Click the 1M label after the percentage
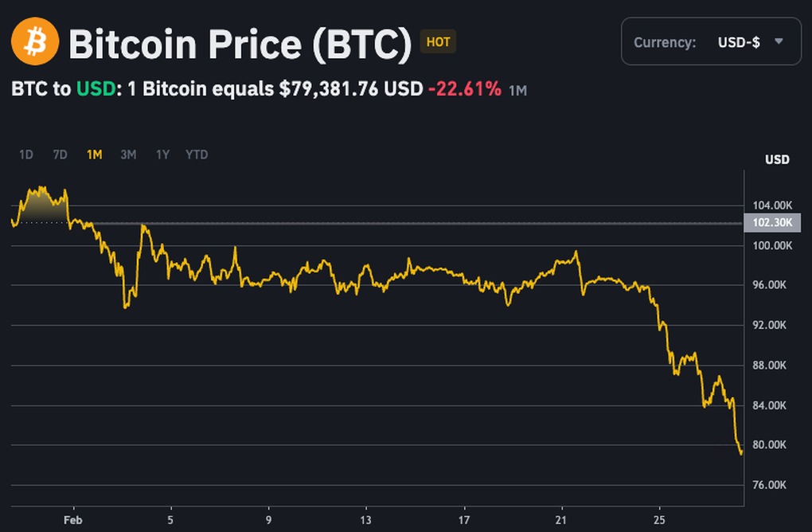This screenshot has width=812, height=532. pos(517,90)
